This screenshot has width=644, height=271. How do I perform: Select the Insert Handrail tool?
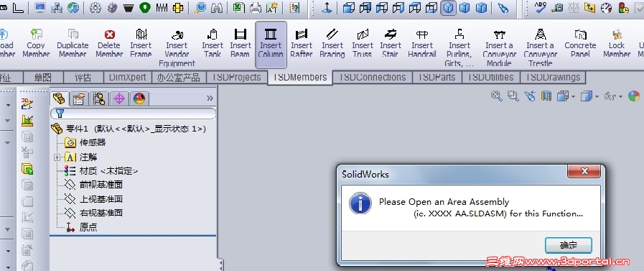(x=422, y=43)
